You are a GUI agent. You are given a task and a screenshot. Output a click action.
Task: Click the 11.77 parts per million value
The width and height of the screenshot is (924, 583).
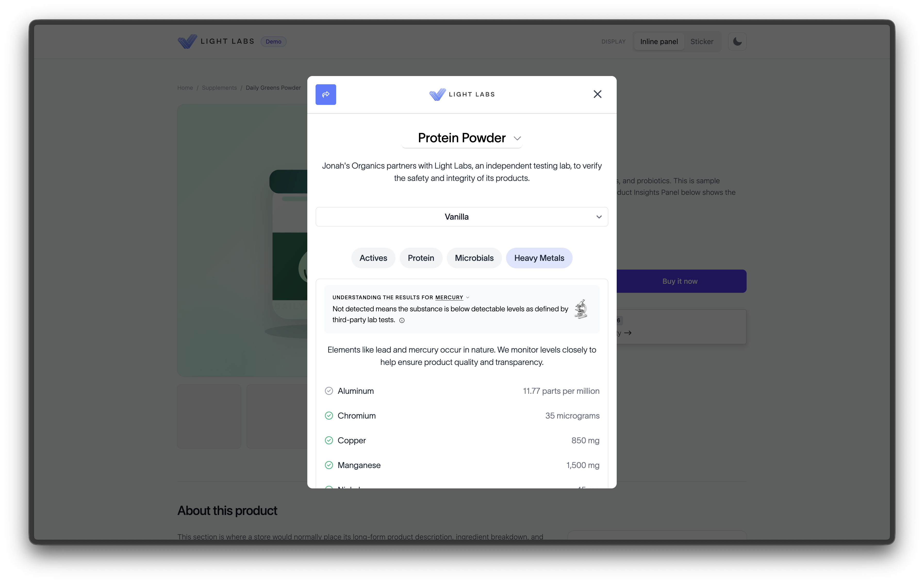561,391
